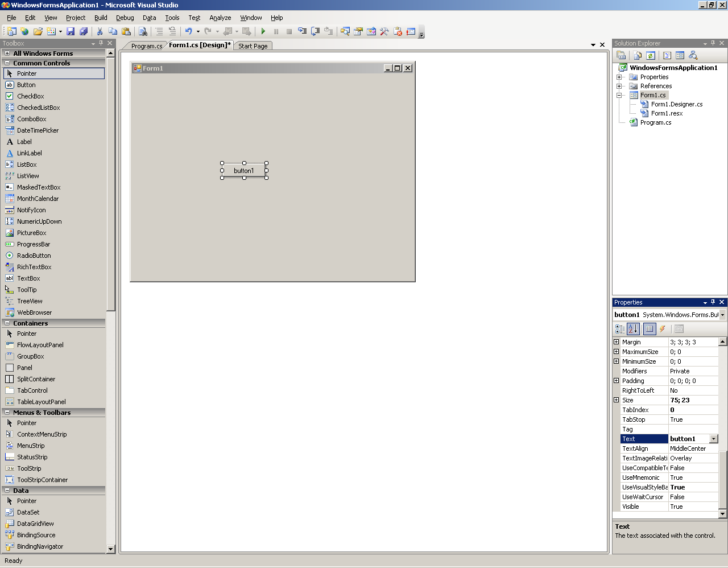Viewport: 728px width, 568px height.
Task: Switch to the Start Page tab
Action: pyautogui.click(x=253, y=46)
